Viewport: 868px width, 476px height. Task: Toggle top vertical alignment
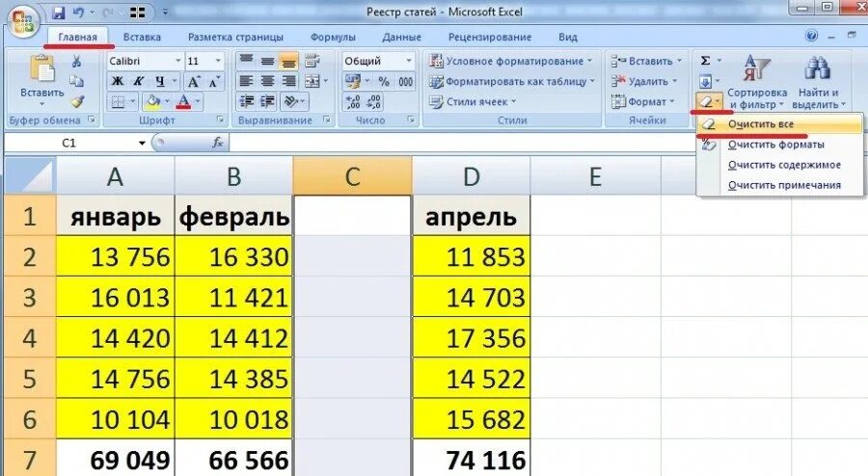pyautogui.click(x=246, y=61)
